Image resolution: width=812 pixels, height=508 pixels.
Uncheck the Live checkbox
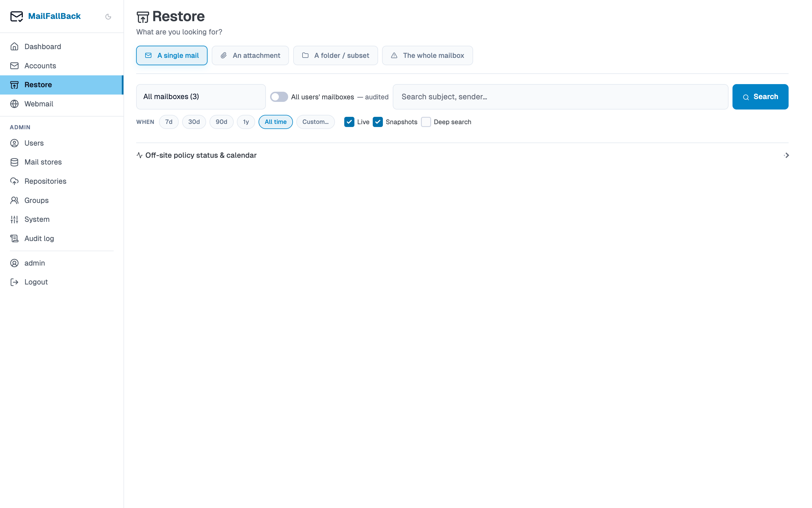pos(349,122)
